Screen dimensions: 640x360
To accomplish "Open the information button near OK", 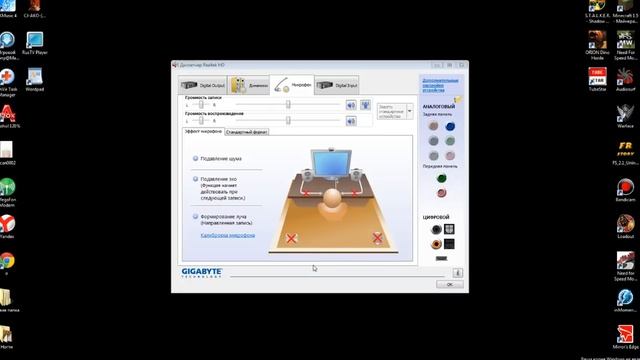I will (458, 273).
